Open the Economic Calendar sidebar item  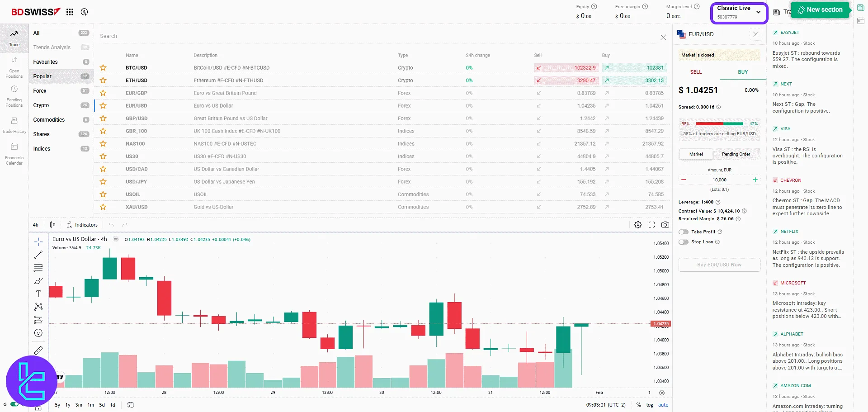click(14, 154)
